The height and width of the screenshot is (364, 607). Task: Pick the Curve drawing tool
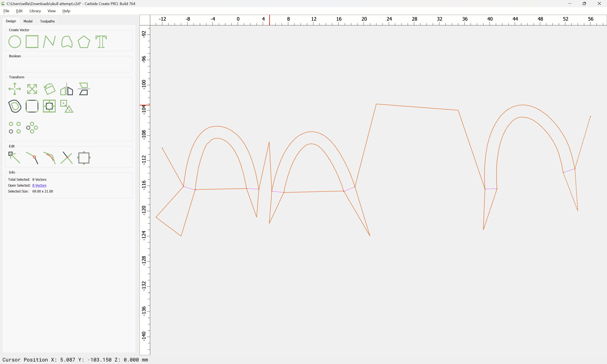click(67, 42)
